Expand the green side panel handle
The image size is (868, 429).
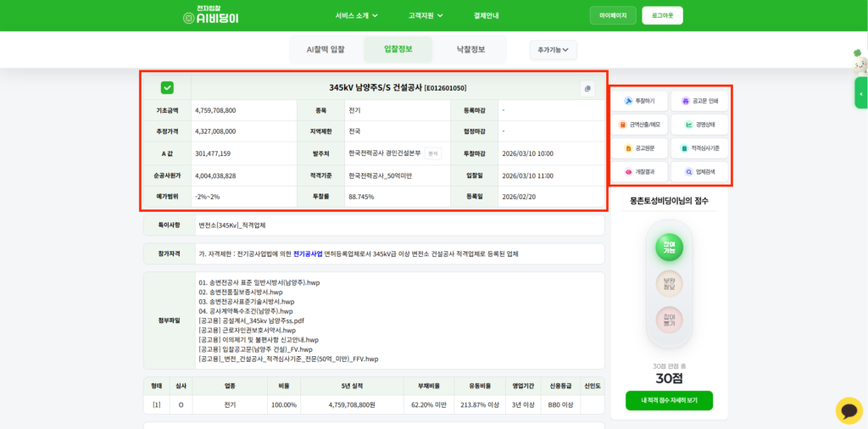click(860, 93)
